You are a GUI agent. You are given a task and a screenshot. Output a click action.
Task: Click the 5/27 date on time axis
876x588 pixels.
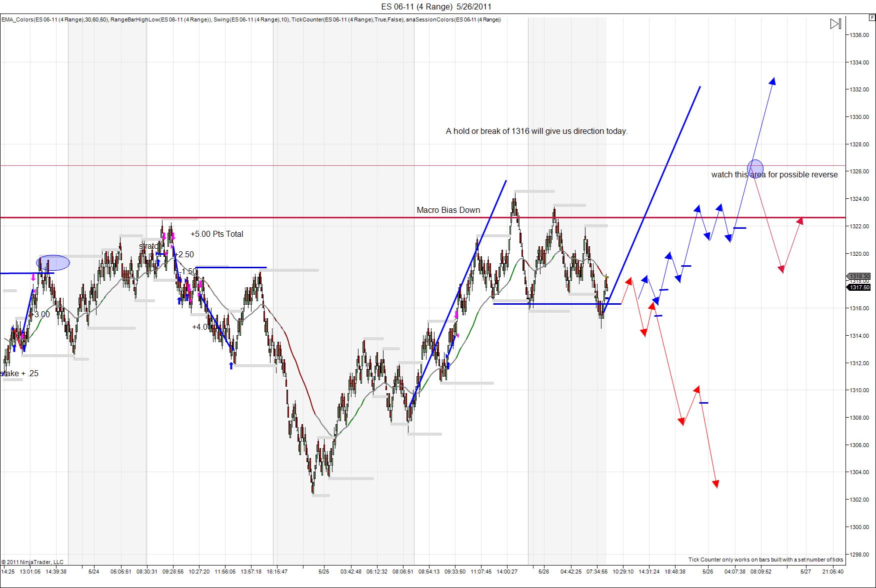(x=806, y=572)
